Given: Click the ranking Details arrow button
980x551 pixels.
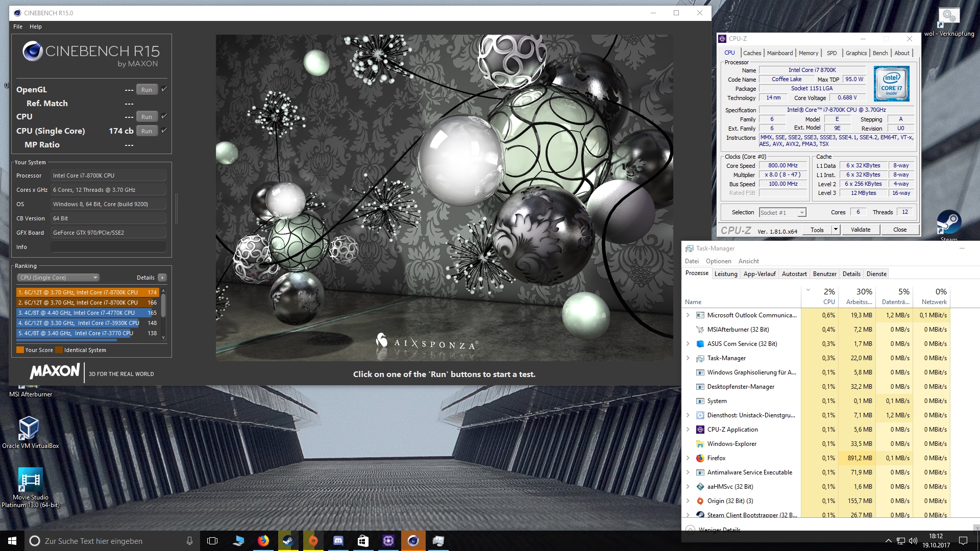Looking at the screenshot, I should [162, 278].
